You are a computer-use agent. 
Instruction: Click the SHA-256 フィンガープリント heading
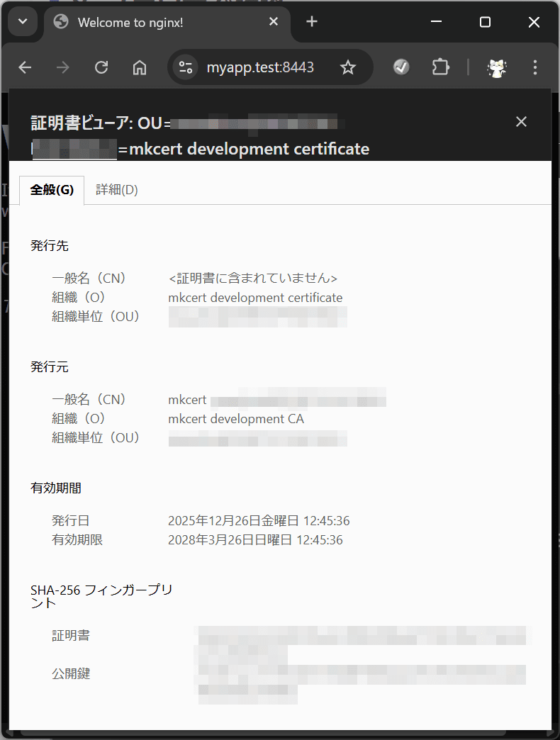101,597
